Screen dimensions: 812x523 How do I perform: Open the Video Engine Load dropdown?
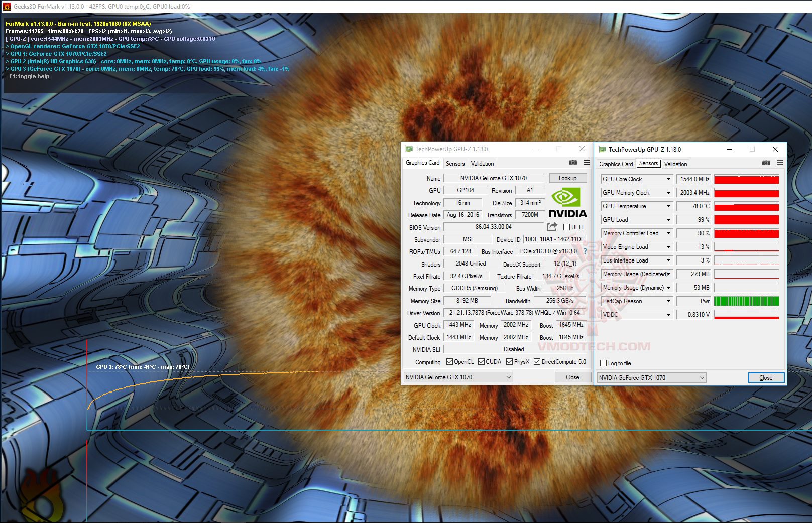pyautogui.click(x=668, y=247)
